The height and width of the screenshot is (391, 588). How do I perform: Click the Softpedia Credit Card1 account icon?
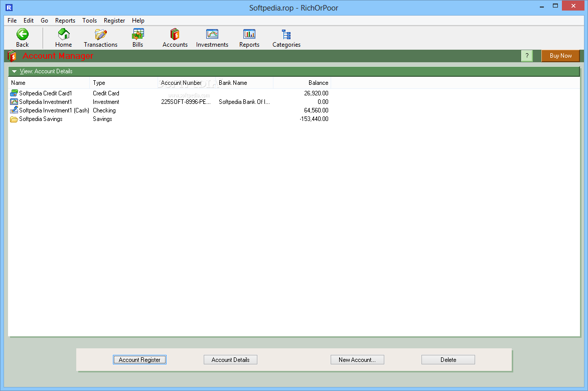pyautogui.click(x=14, y=93)
